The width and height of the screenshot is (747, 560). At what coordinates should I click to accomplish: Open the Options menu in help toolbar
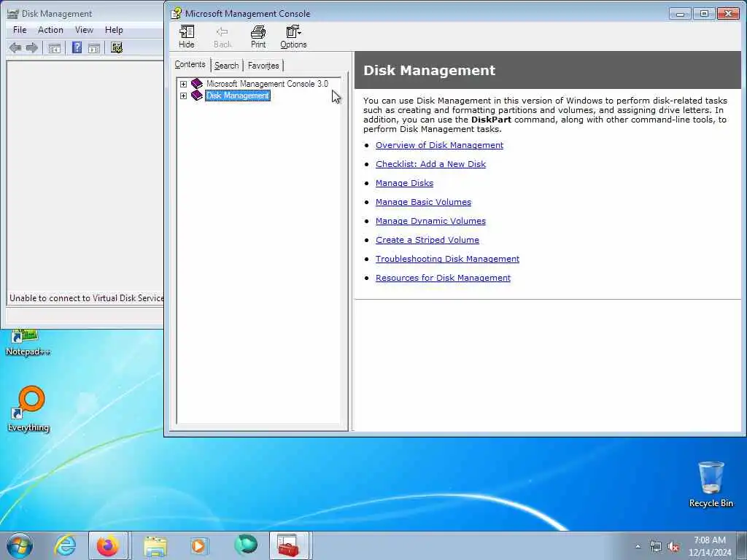(x=293, y=36)
